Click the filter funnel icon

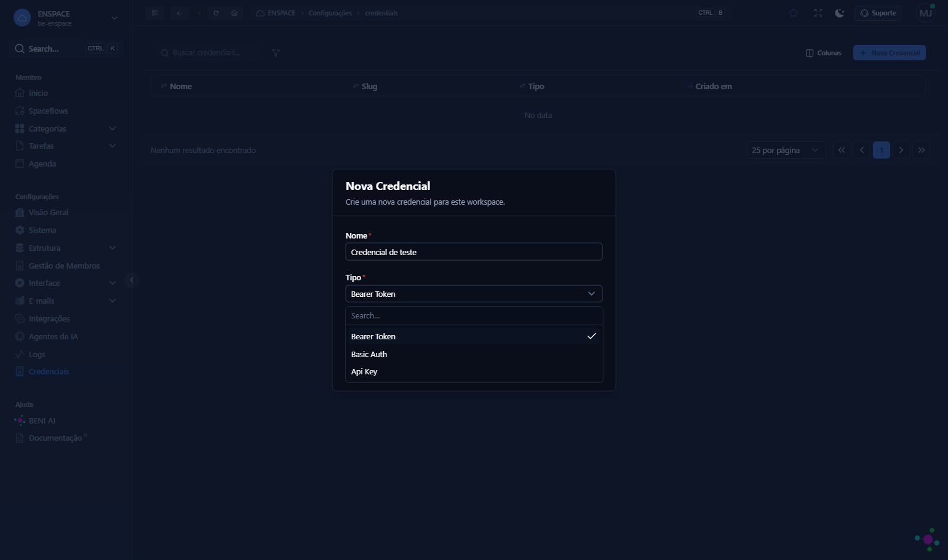point(276,53)
